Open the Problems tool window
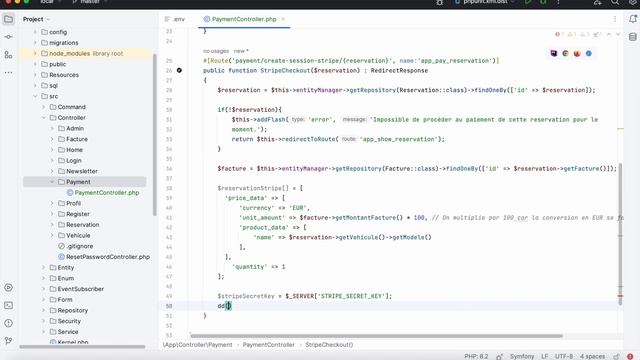The image size is (640, 360). tap(8, 323)
